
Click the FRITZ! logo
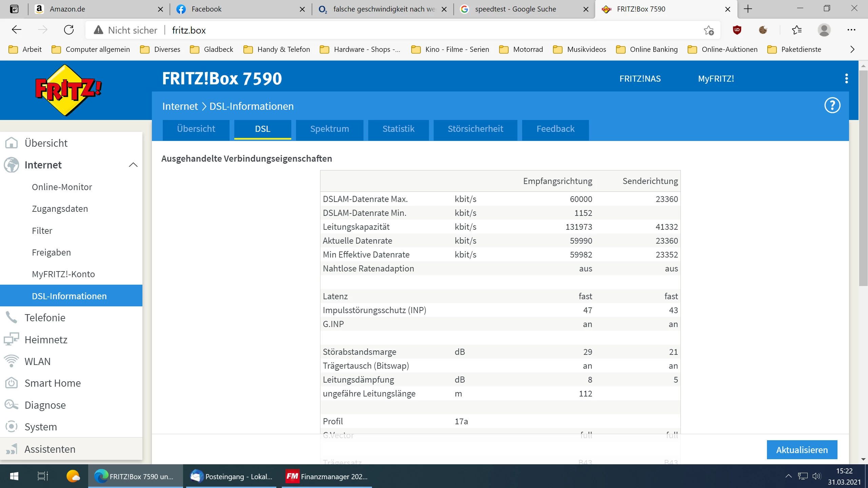pos(68,90)
